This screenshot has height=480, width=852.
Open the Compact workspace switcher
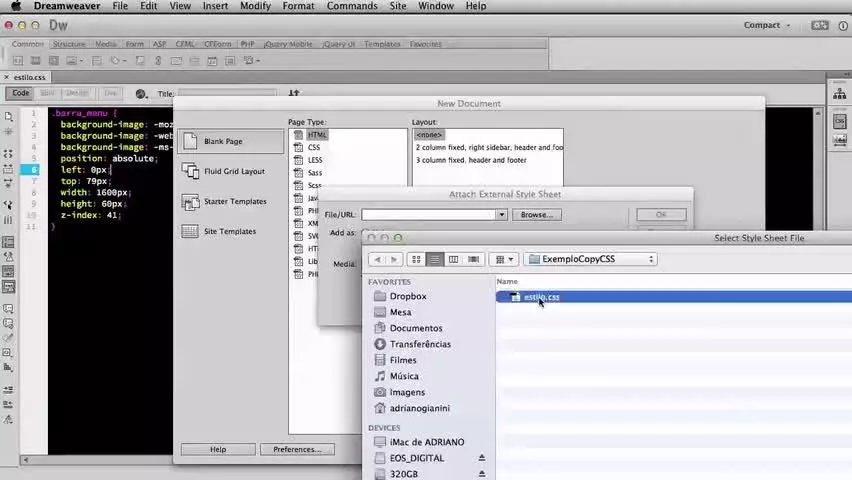pyautogui.click(x=767, y=25)
